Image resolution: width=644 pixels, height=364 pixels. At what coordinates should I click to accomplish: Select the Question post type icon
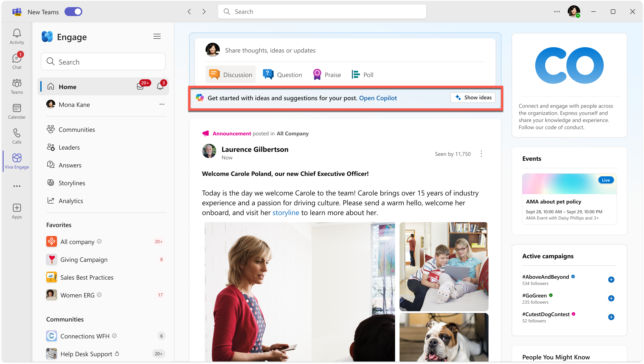267,74
